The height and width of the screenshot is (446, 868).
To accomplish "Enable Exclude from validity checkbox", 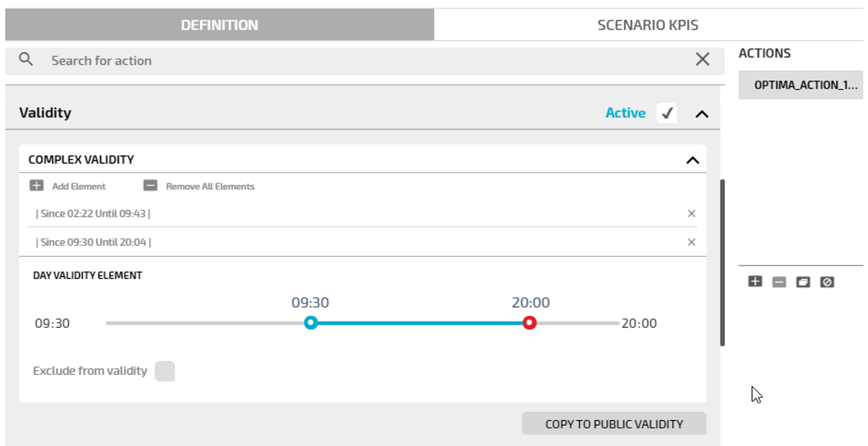I will [x=165, y=371].
